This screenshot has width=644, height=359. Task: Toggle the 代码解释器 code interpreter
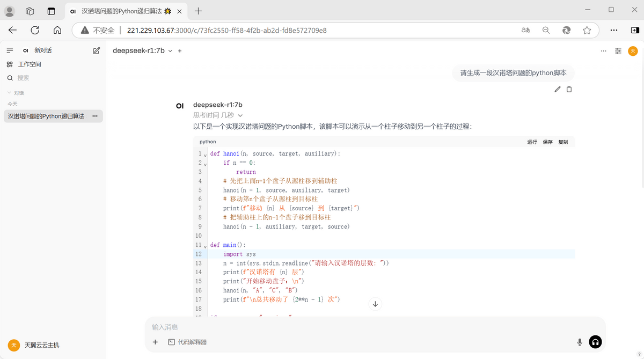coord(187,342)
